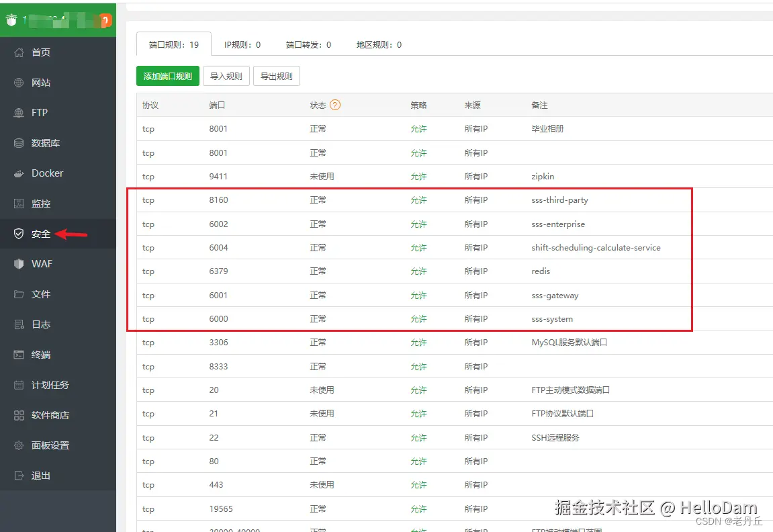
Task: Click the 导出规则 button
Action: tap(277, 76)
